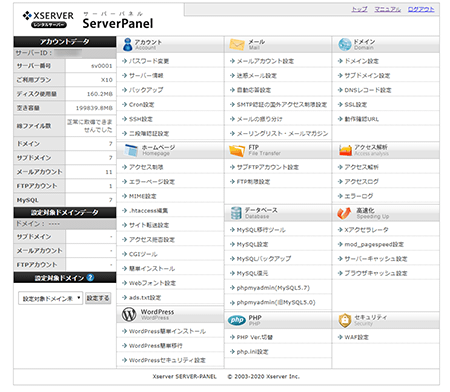Open the MySQL設定 menu item
Viewport: 450px width, 392px height.
252,244
